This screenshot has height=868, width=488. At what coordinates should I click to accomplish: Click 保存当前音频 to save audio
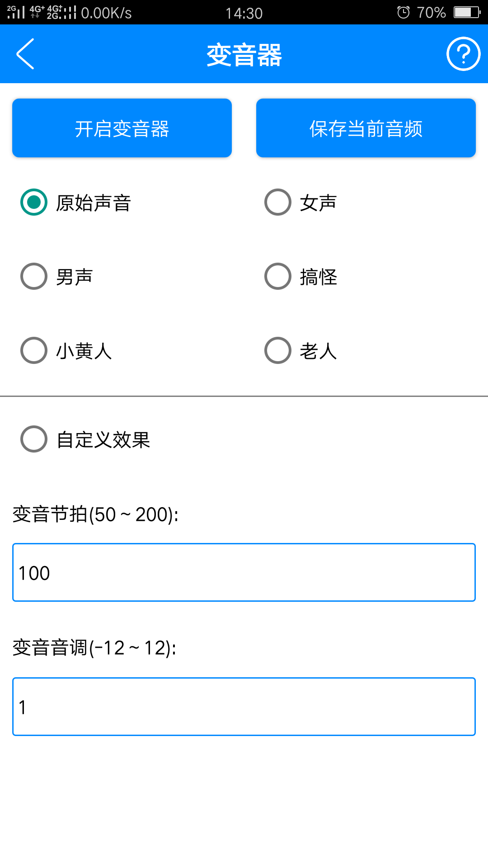pos(365,128)
